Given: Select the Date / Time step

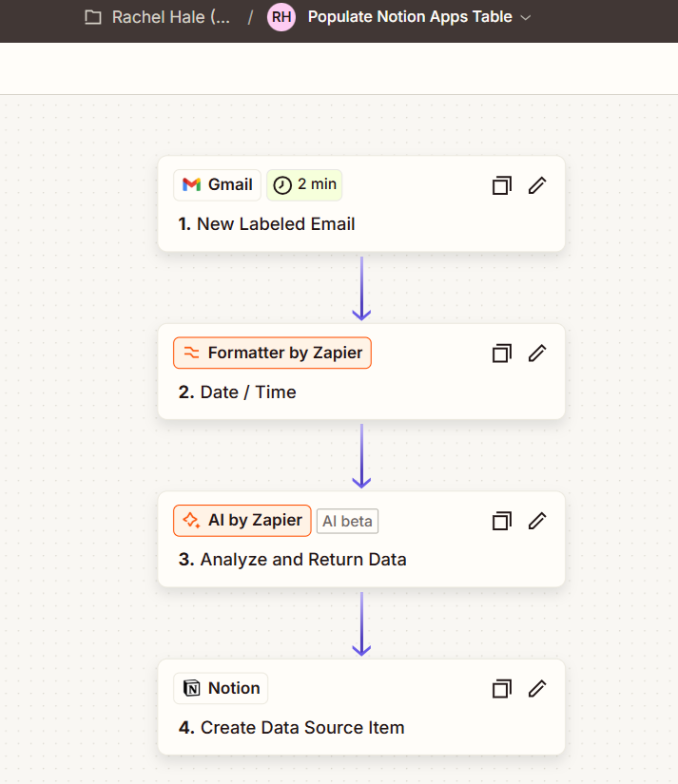Looking at the screenshot, I should point(247,392).
